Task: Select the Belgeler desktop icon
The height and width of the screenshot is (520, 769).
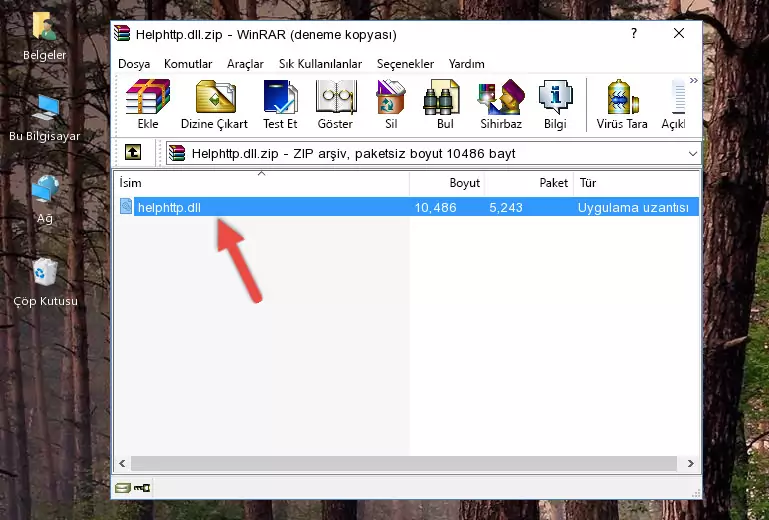Action: [44, 37]
